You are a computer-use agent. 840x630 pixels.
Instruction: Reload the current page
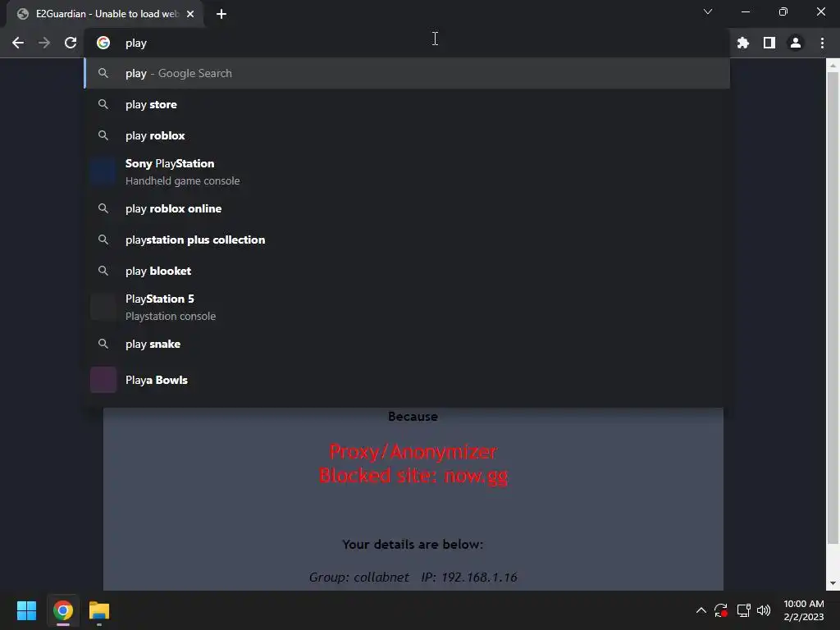(x=71, y=43)
